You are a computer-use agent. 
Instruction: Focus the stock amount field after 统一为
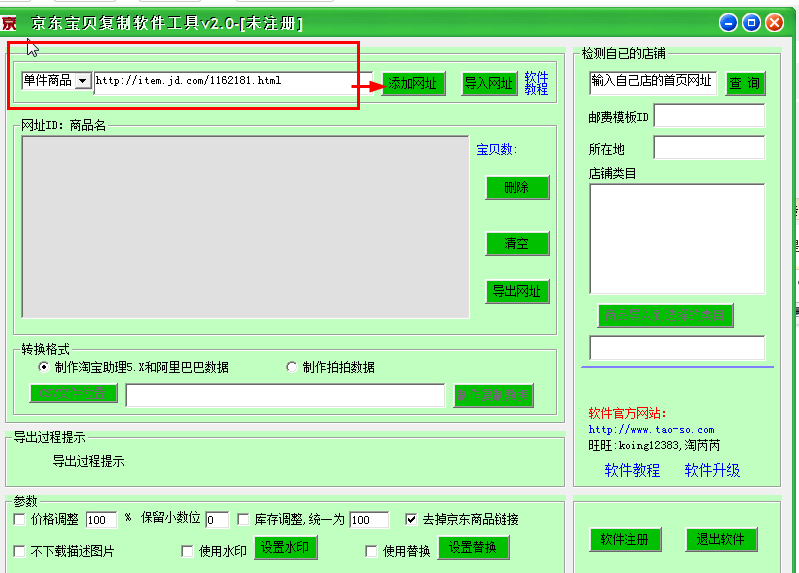(x=369, y=519)
